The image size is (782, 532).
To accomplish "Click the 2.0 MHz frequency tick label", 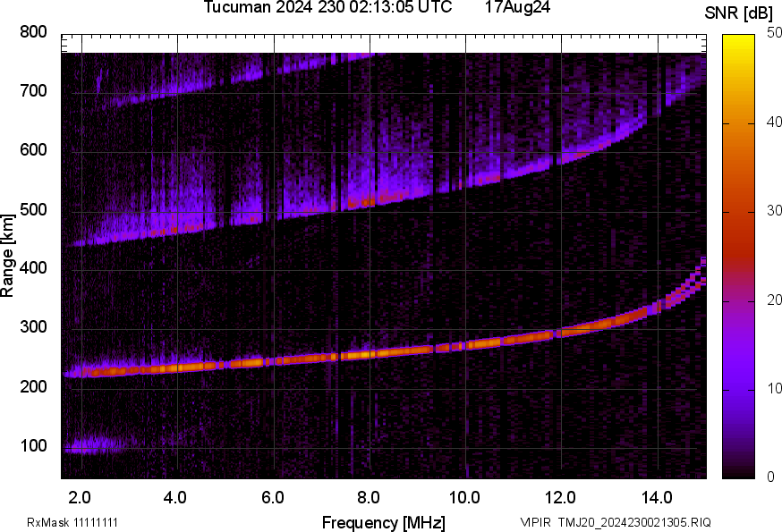I will pyautogui.click(x=81, y=497).
